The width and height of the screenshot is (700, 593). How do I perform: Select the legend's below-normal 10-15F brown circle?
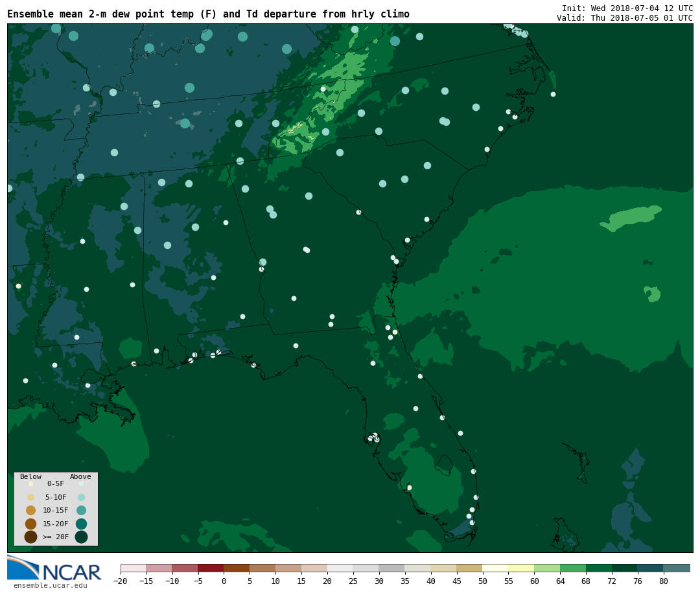[x=31, y=511]
